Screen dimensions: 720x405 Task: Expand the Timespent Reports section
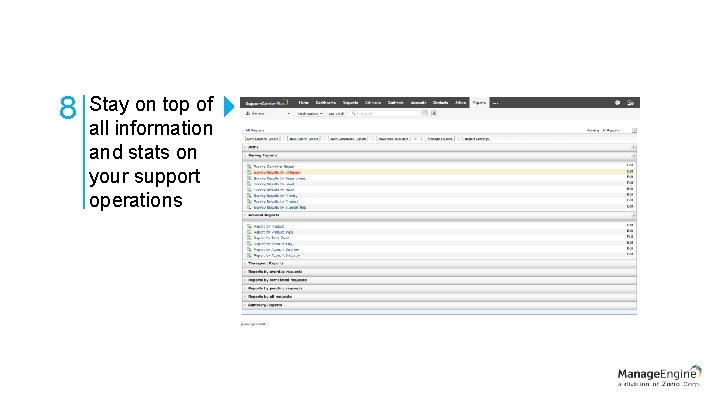click(x=439, y=264)
